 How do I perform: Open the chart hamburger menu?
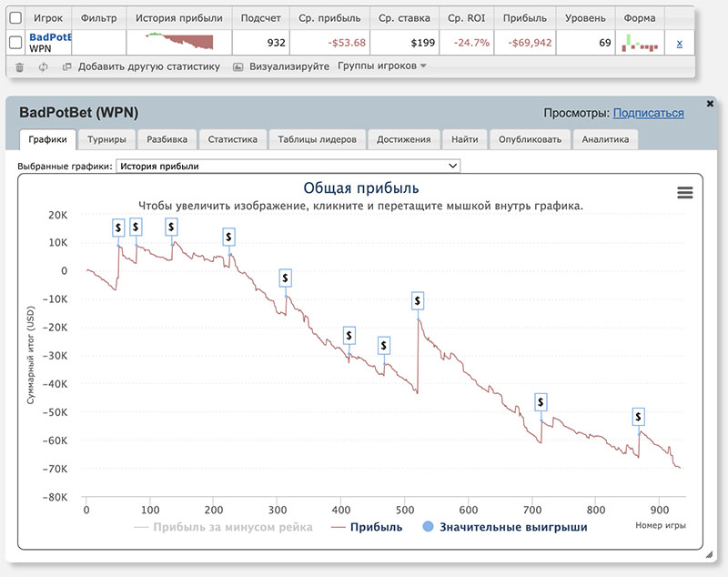pyautogui.click(x=685, y=192)
